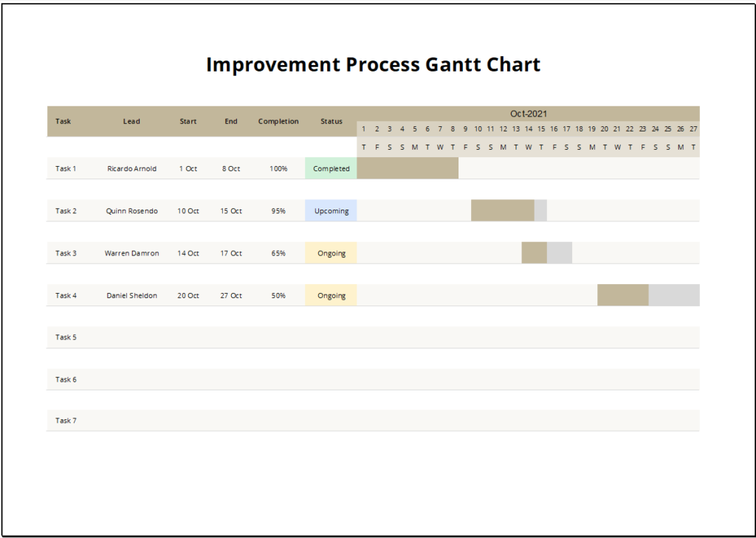Click the Gantt bar for Task 1
This screenshot has width=756, height=538.
(408, 168)
